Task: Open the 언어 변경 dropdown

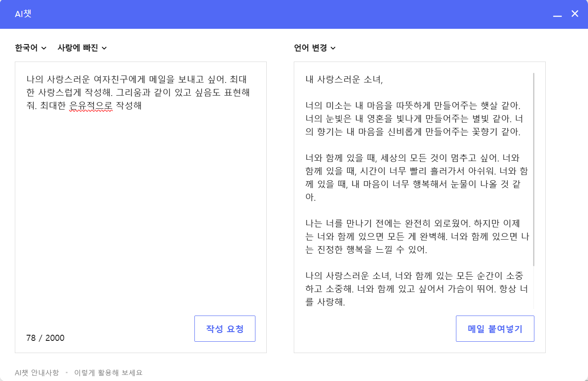Action: (310, 48)
